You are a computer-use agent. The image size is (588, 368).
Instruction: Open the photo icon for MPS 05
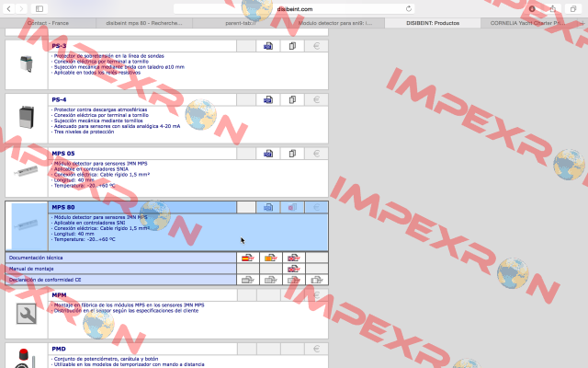coord(268,154)
